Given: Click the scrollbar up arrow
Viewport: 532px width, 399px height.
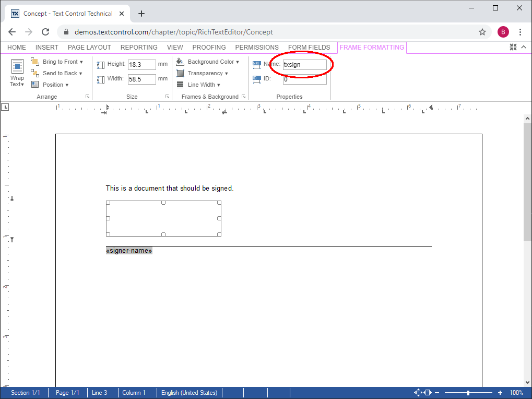Looking at the screenshot, I should [527, 119].
